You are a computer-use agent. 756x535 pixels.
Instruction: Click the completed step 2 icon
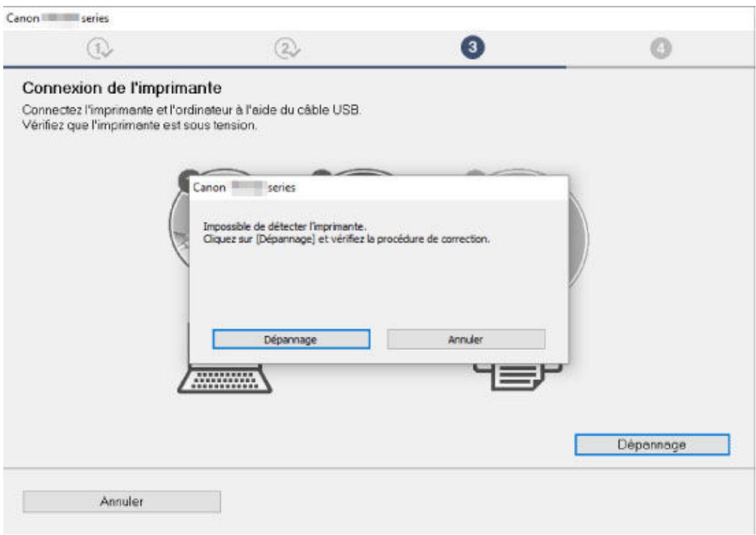pyautogui.click(x=286, y=47)
